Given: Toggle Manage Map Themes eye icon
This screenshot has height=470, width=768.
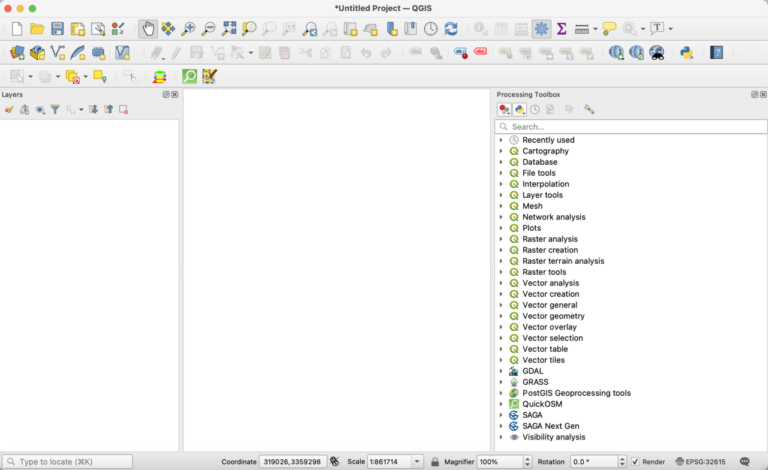Looking at the screenshot, I should (x=40, y=110).
